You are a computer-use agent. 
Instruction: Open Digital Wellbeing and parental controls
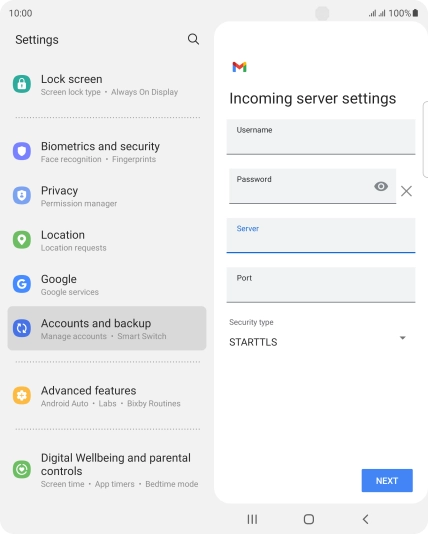tap(107, 470)
